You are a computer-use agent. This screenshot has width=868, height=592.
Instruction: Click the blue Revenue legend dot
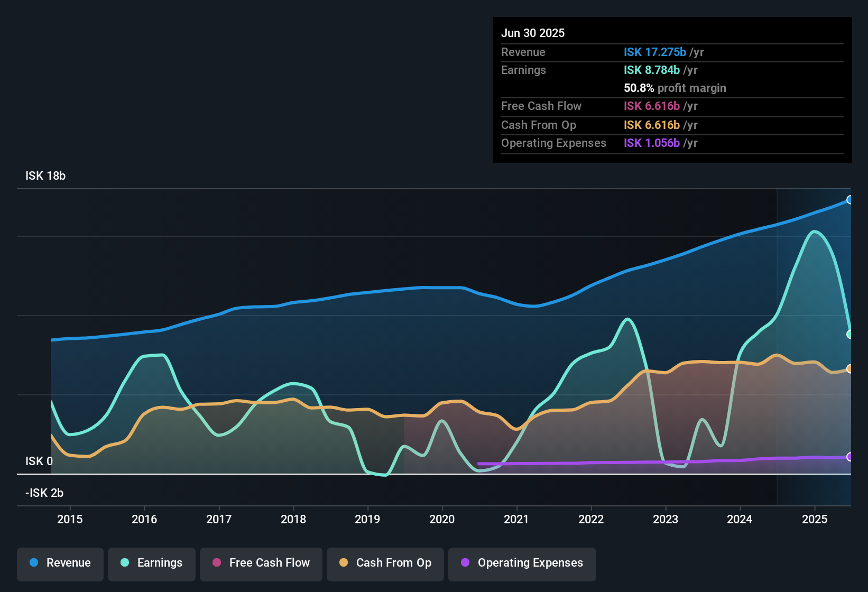[x=34, y=562]
